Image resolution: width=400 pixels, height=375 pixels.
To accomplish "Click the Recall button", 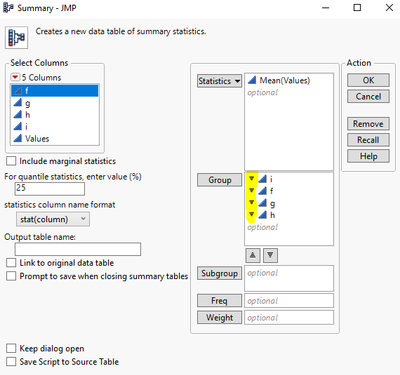I will pyautogui.click(x=368, y=140).
